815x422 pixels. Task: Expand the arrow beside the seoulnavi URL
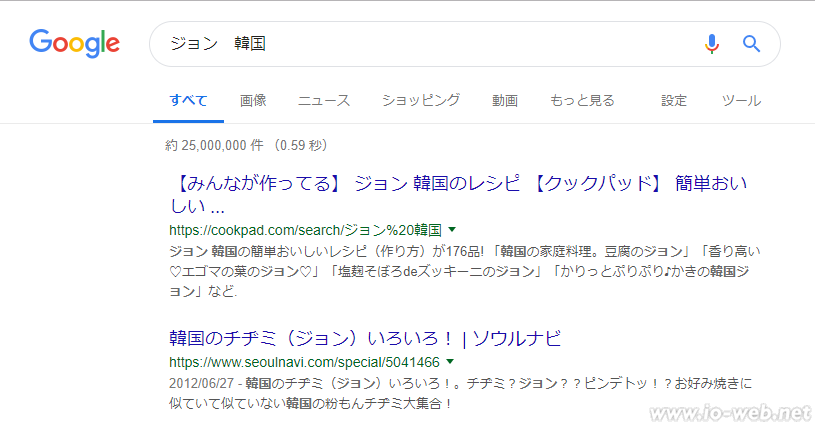pyautogui.click(x=450, y=361)
